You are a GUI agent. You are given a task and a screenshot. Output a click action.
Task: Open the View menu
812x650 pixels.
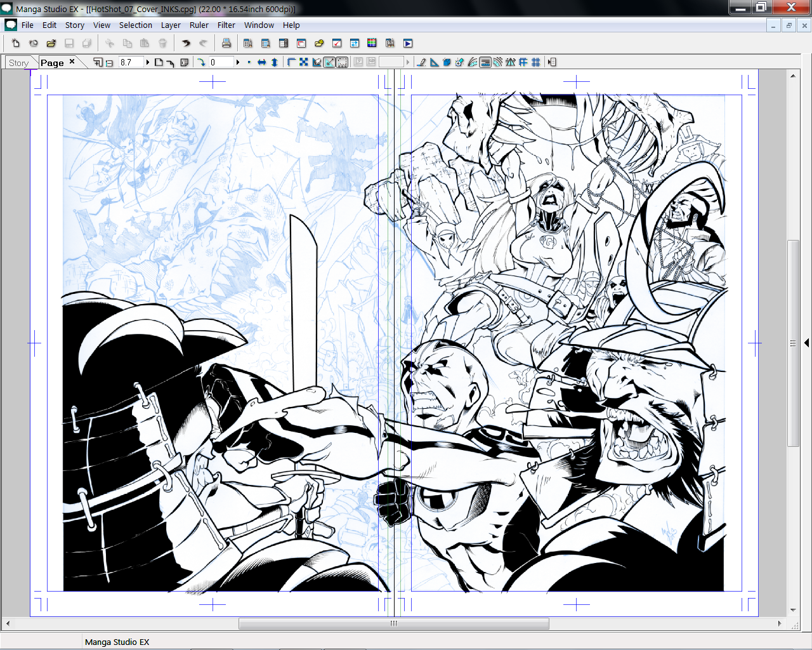tap(101, 25)
